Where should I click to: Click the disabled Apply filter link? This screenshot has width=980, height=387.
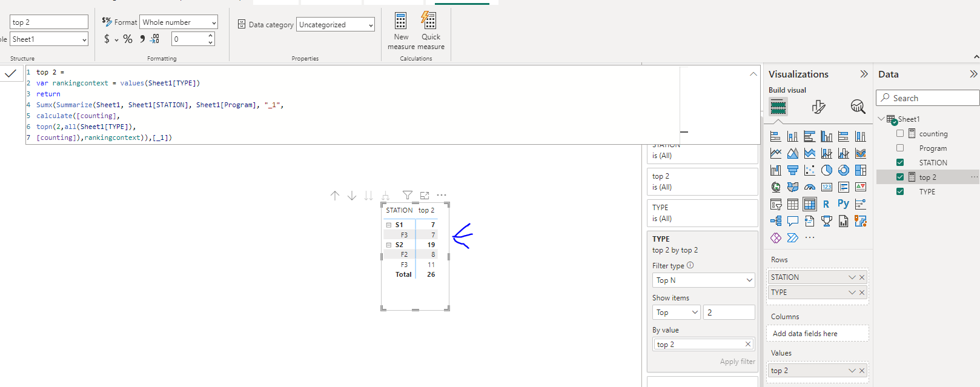738,362
